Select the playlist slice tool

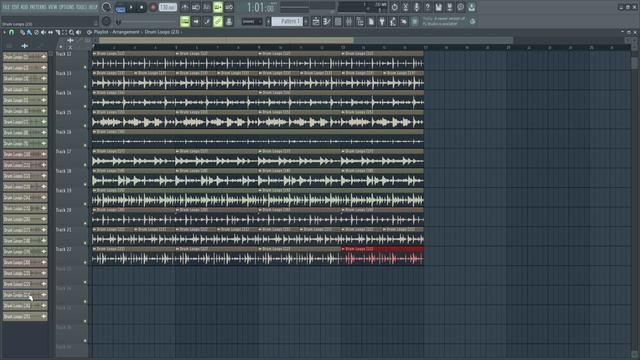pos(58,32)
